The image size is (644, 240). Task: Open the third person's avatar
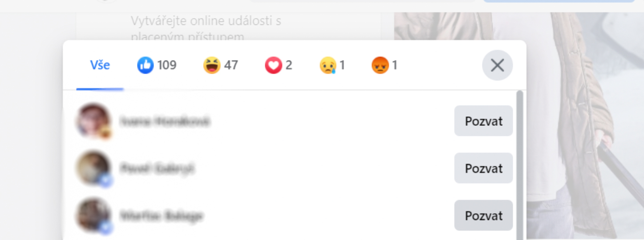(93, 216)
